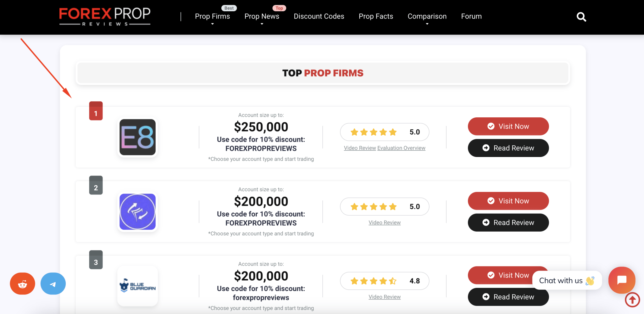Click the Blue Guardian logo
The height and width of the screenshot is (314, 644).
pos(137,286)
